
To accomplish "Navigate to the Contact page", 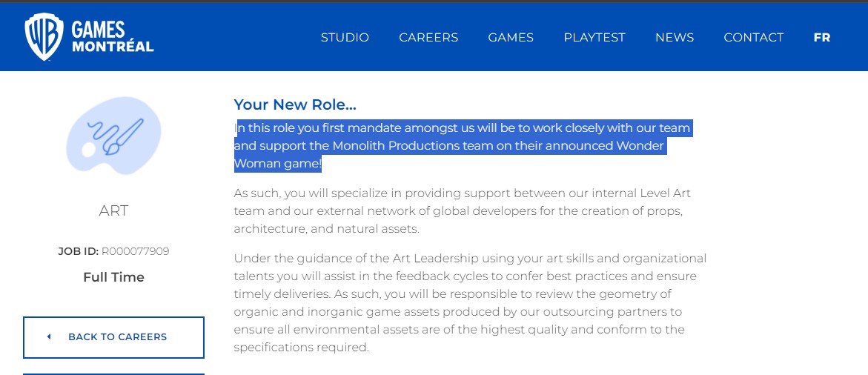I will pos(753,37).
